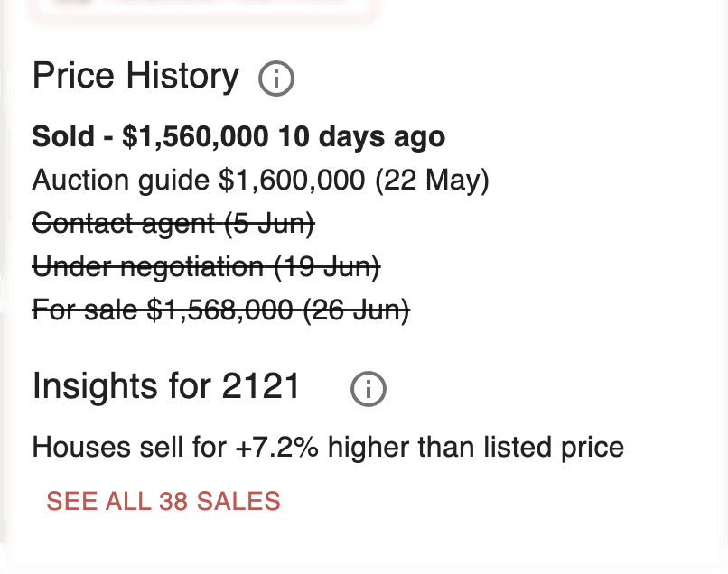Click the struck-through For sale entry
The image size is (728, 574).
(x=221, y=310)
